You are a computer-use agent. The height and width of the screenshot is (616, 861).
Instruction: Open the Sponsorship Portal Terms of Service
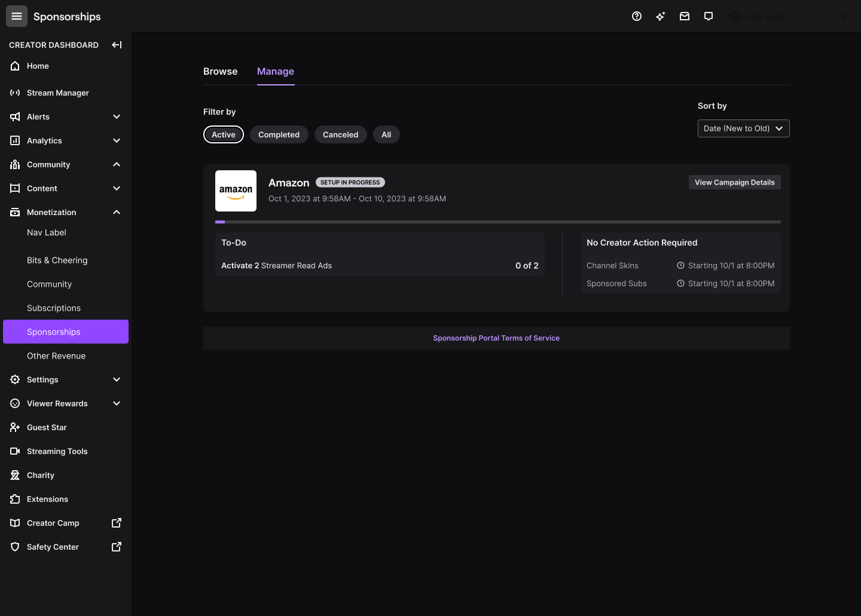496,338
